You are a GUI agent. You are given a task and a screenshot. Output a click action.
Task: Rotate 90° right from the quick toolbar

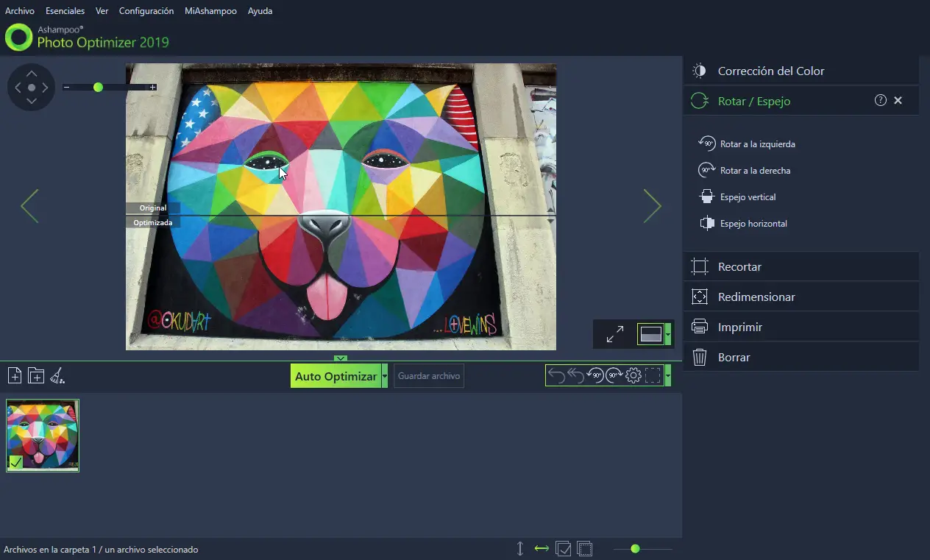(614, 376)
